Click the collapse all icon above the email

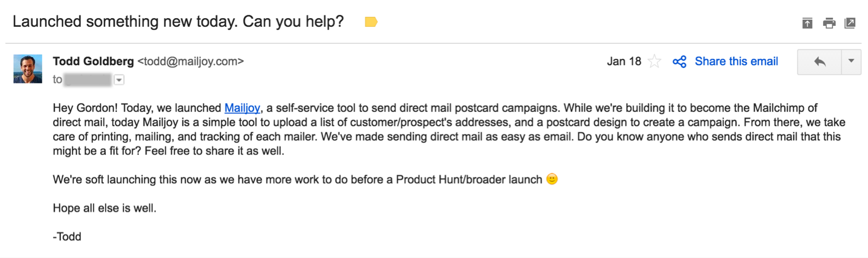click(807, 23)
